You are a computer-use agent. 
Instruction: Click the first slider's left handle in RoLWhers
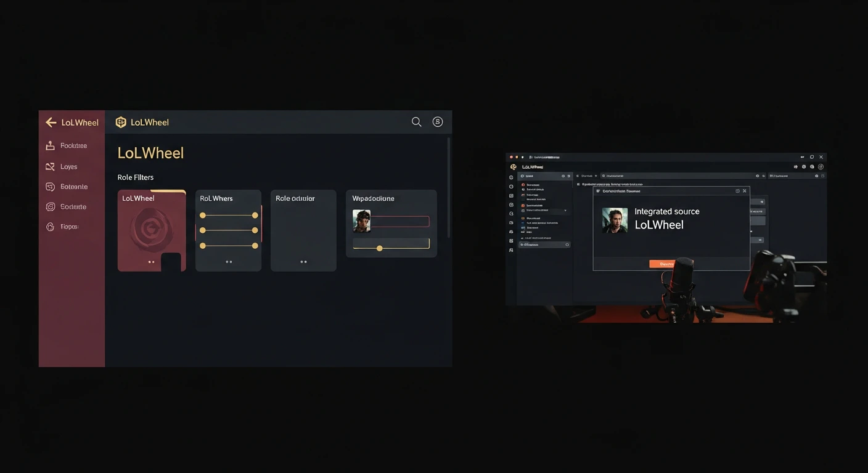(x=203, y=216)
